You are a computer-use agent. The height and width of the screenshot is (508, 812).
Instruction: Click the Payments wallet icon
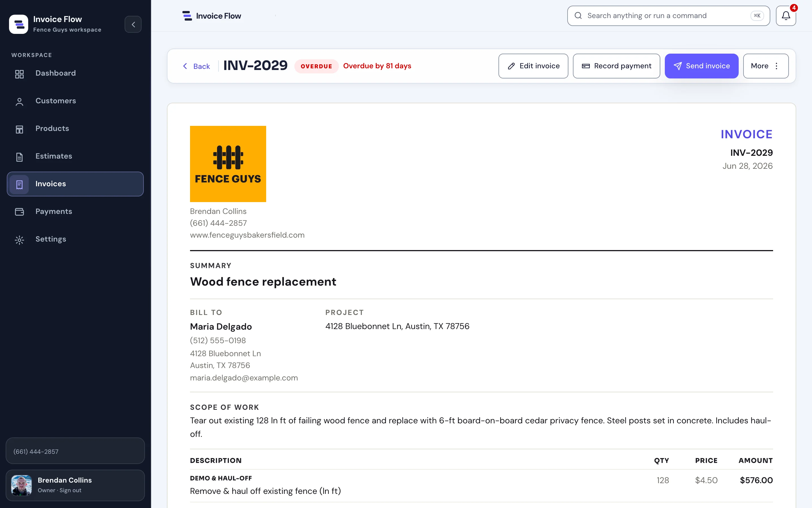point(19,212)
